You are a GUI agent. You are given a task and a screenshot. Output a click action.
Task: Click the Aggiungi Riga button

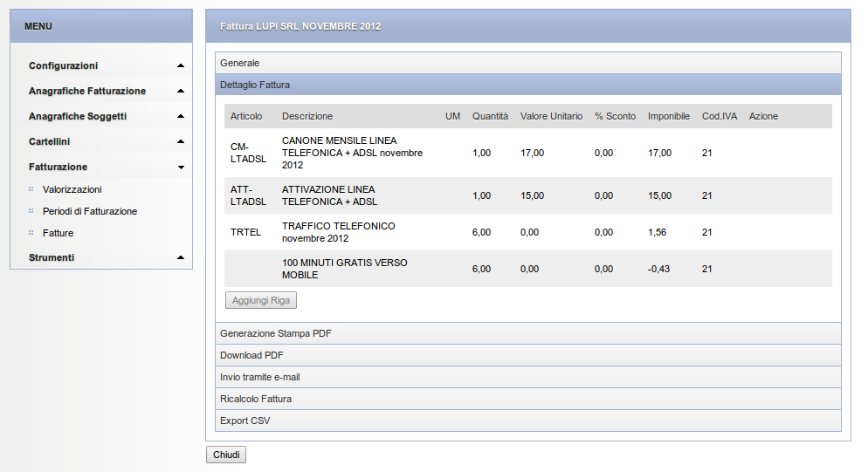261,300
